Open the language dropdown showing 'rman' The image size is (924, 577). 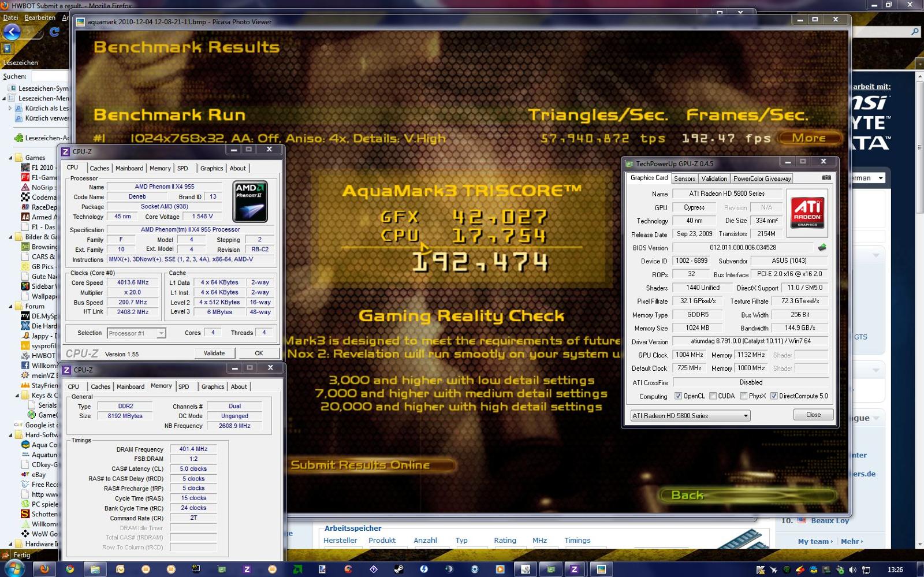coord(869,178)
